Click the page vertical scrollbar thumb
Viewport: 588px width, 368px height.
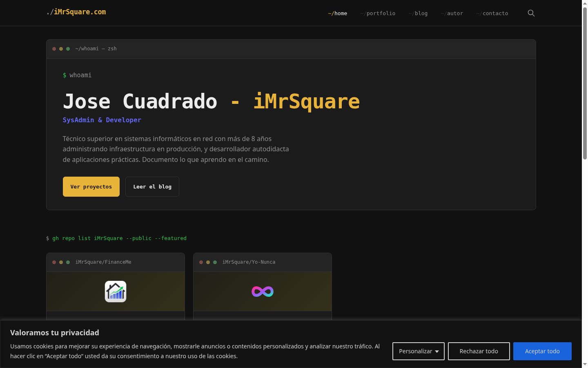[585, 83]
